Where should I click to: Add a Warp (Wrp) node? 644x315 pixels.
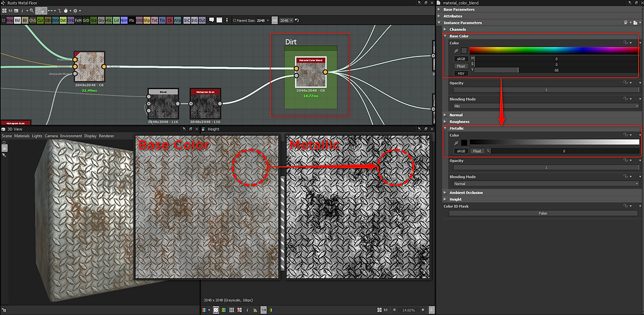(177, 20)
